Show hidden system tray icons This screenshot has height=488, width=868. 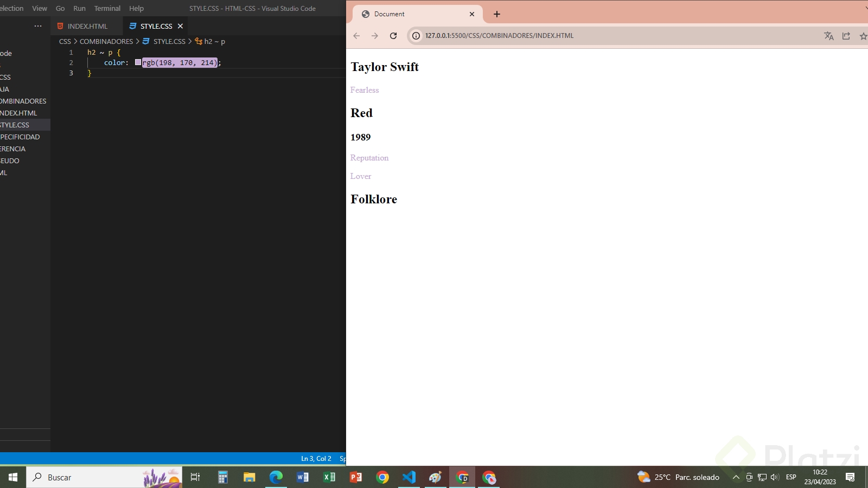point(736,477)
